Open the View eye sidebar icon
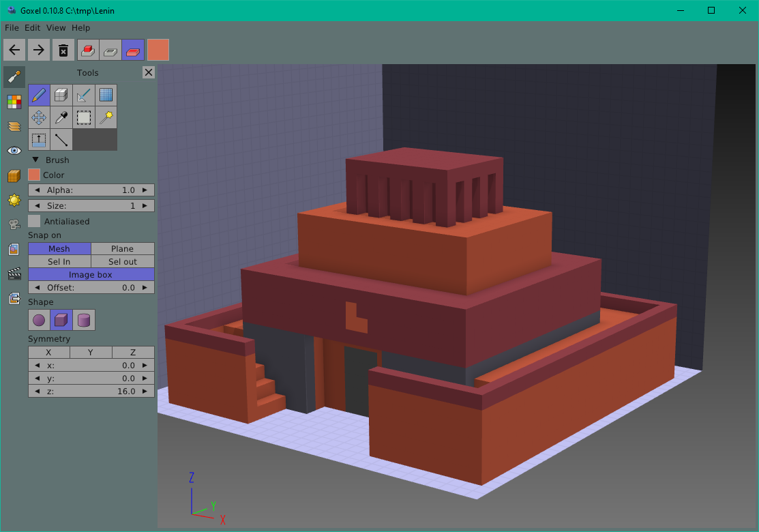 14,151
